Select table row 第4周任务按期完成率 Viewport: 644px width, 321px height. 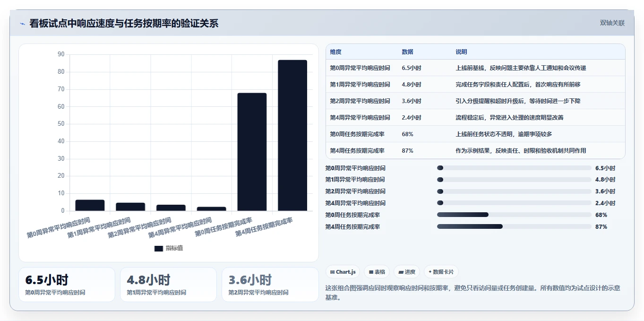click(475, 151)
